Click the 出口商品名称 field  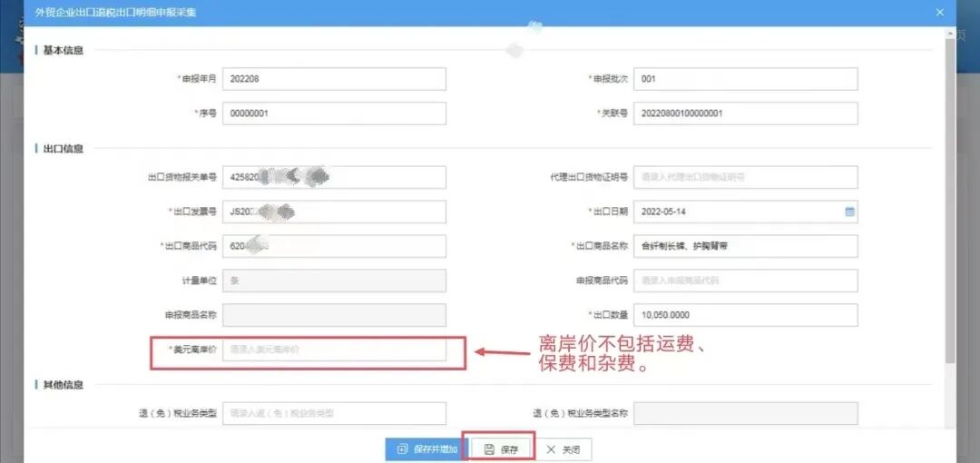[x=746, y=246]
